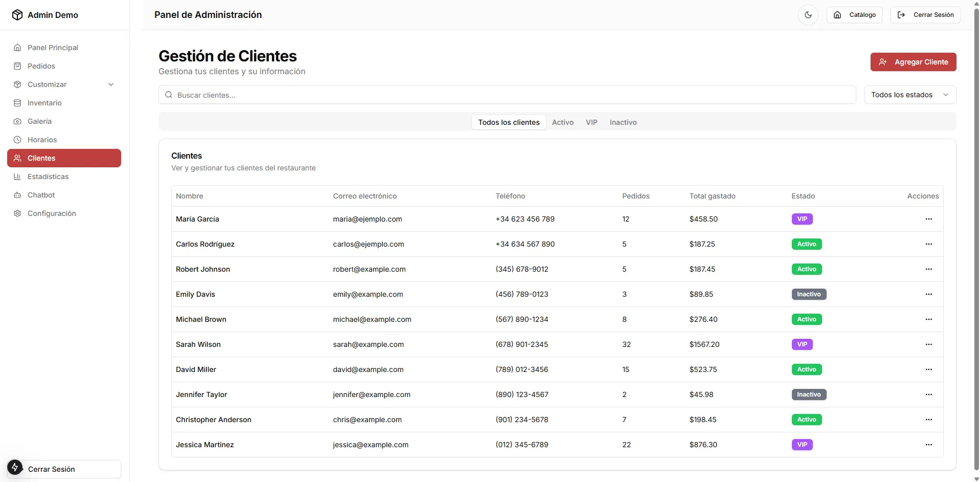Screen dimensions: 980x482
Task: Navigate to Estadísticas in sidebar
Action: tap(48, 177)
